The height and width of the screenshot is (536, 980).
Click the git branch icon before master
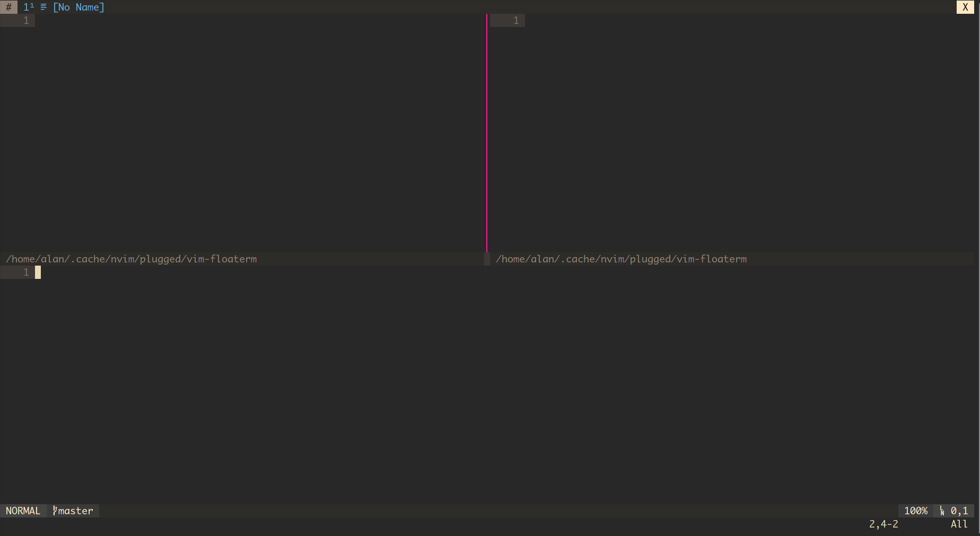click(x=54, y=511)
